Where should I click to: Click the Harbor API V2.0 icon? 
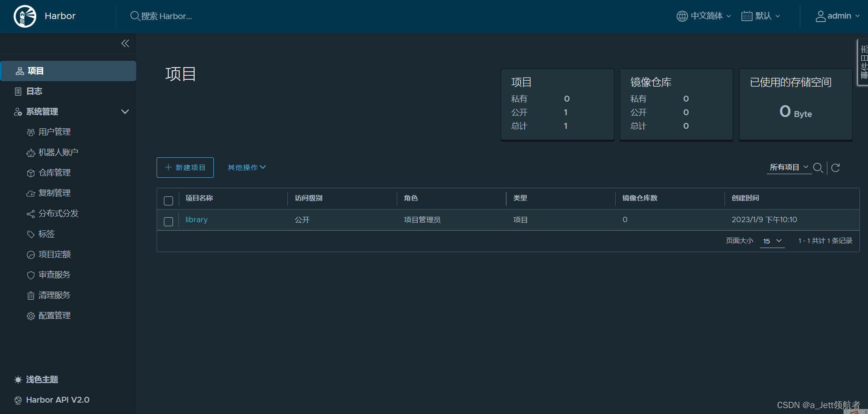point(18,400)
